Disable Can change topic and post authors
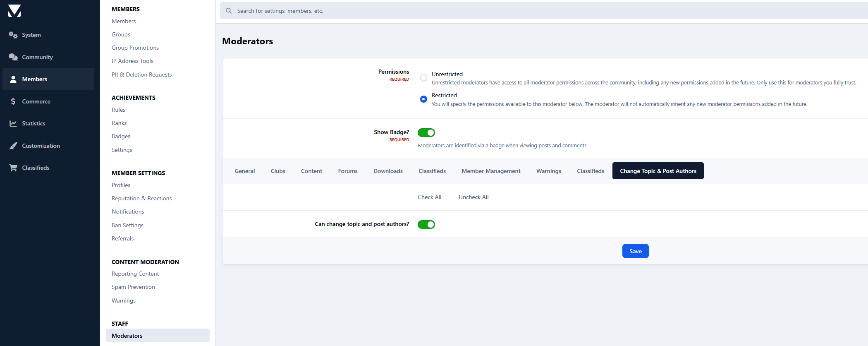Viewport: 868px width, 346px height. (426, 224)
